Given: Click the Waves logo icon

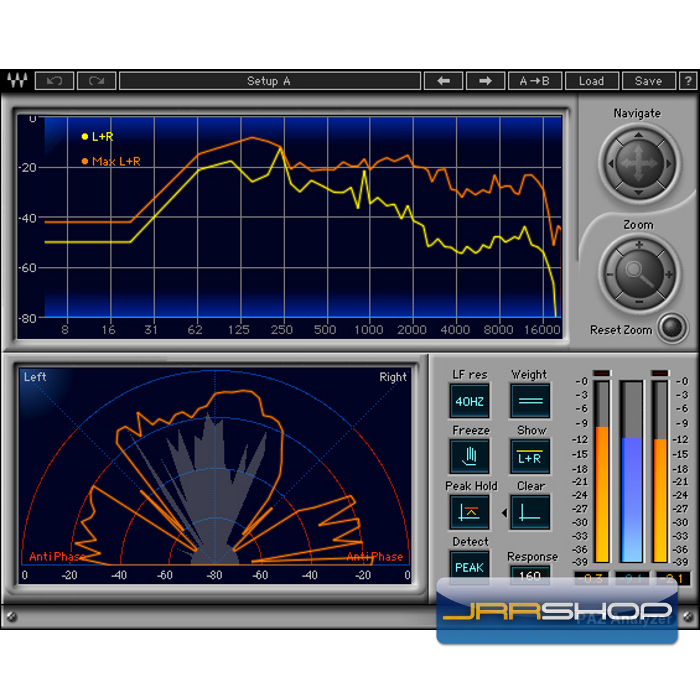Looking at the screenshot, I should (17, 81).
